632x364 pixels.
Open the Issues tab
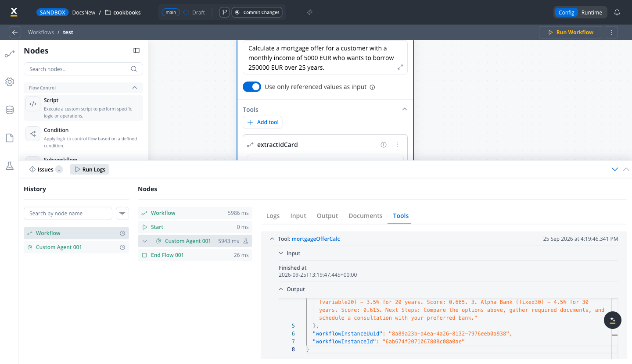[x=46, y=169]
